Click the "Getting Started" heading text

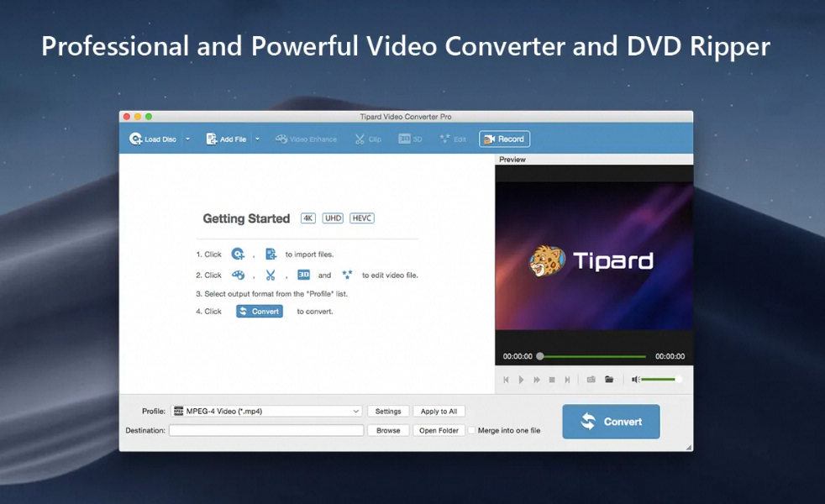[246, 218]
